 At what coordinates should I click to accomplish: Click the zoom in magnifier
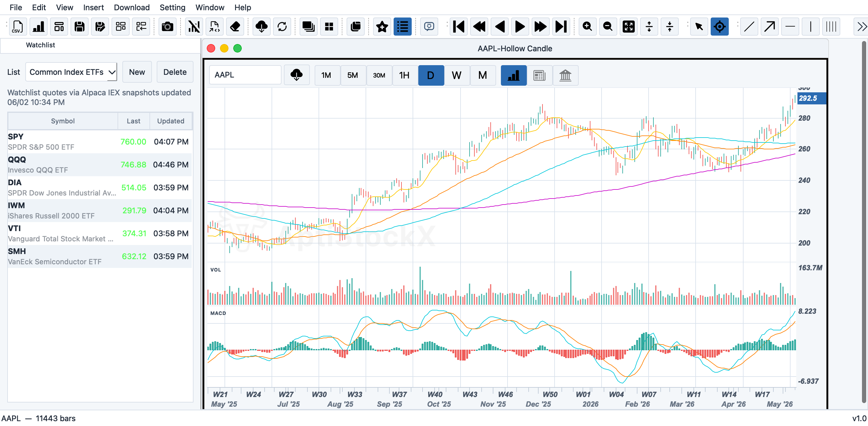(587, 26)
